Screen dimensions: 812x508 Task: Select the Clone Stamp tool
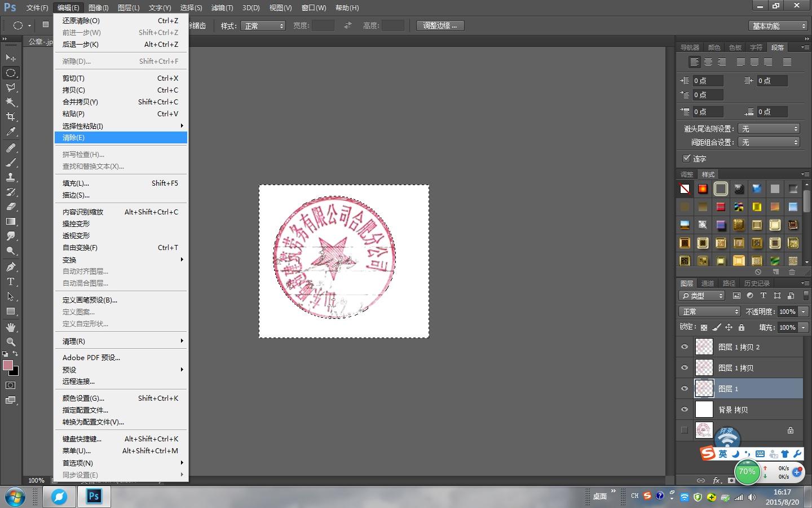(x=11, y=177)
